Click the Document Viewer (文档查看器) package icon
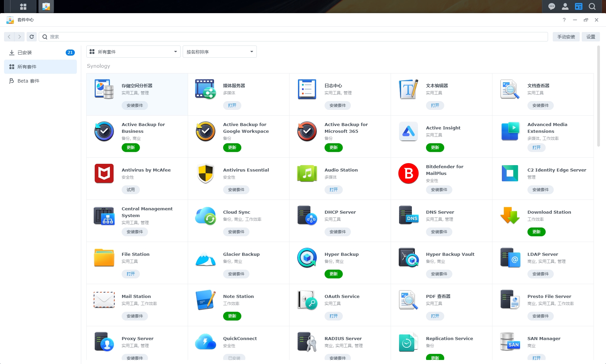Screen dimensions: 606x364 coord(510,89)
